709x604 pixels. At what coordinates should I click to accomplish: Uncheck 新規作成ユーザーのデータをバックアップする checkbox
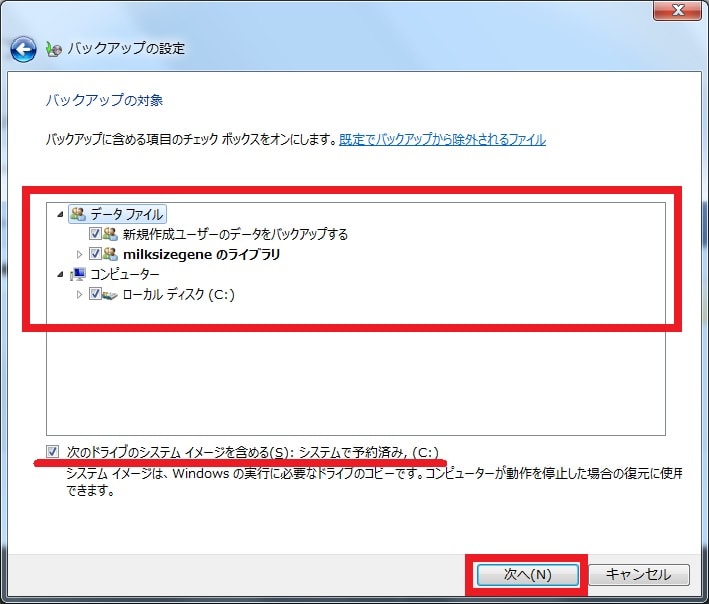click(95, 234)
